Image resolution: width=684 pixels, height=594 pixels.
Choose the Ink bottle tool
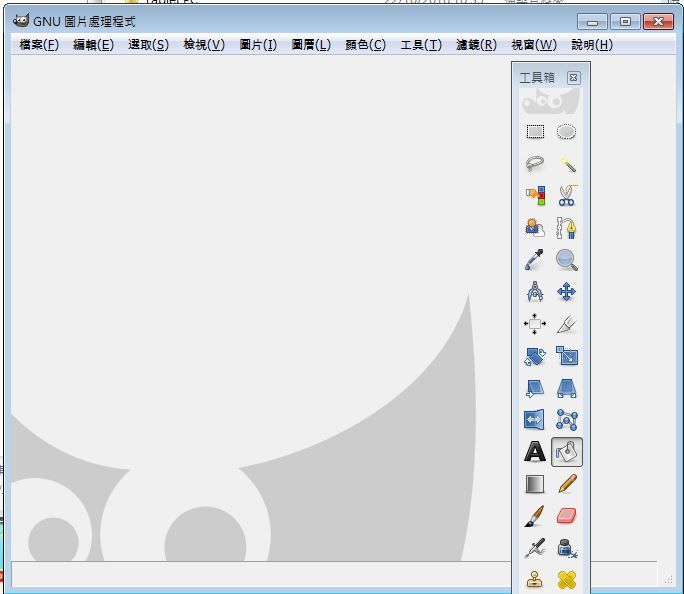566,548
